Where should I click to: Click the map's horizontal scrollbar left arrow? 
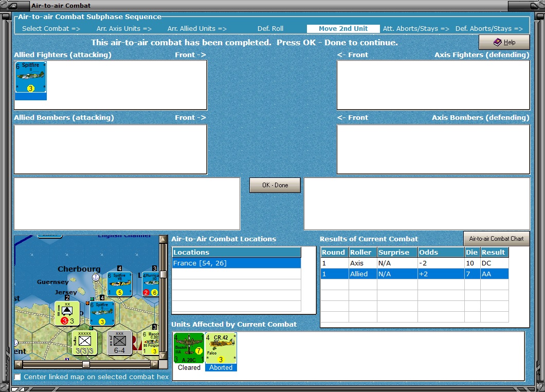(19, 364)
